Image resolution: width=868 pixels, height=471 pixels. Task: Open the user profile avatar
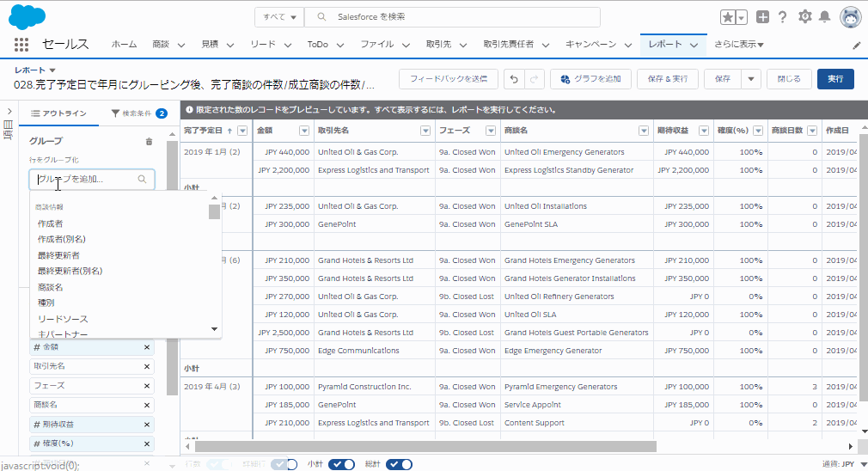tap(850, 17)
